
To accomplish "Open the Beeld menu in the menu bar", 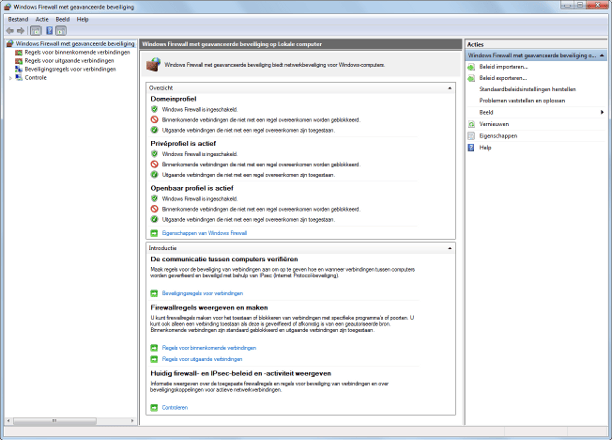I will (x=62, y=20).
